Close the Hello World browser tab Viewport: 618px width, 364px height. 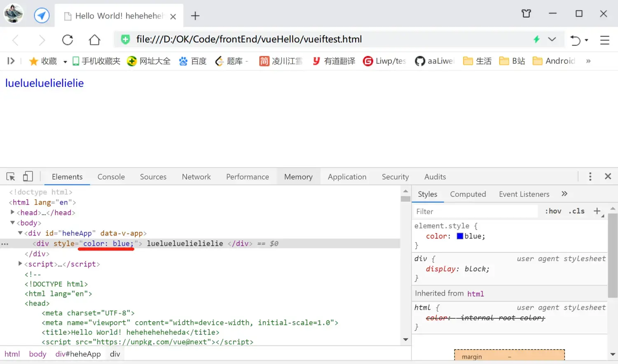click(x=173, y=16)
